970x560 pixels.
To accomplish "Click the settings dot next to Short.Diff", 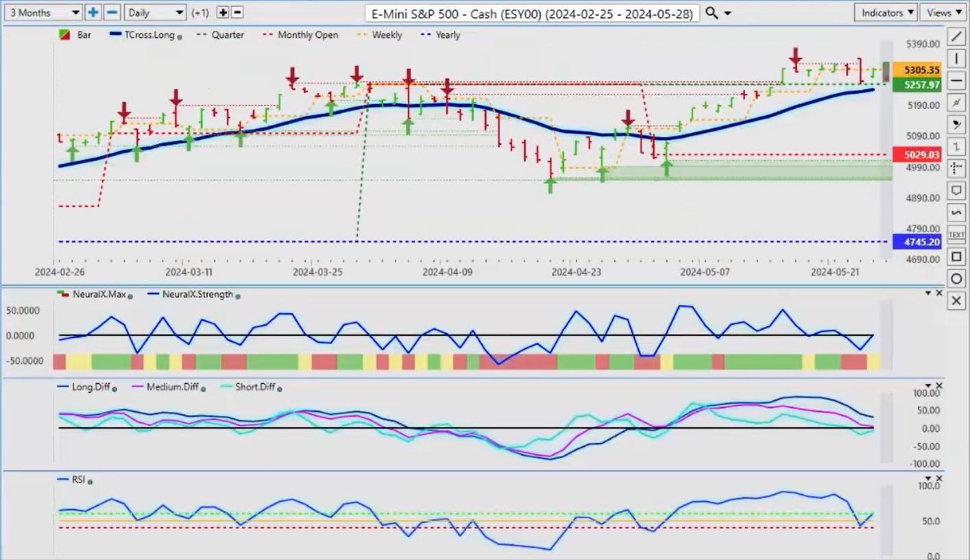I will click(x=279, y=389).
